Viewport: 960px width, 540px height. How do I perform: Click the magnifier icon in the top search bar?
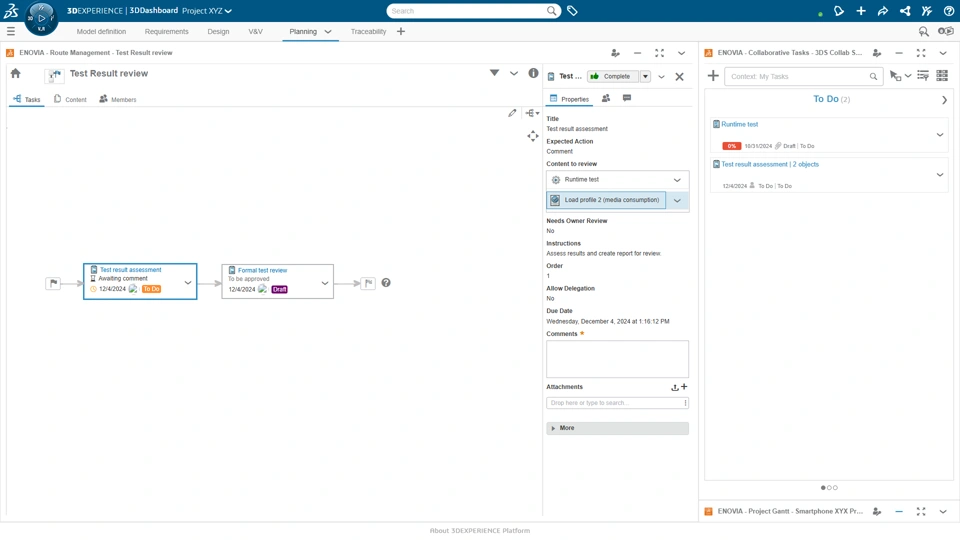pos(551,10)
